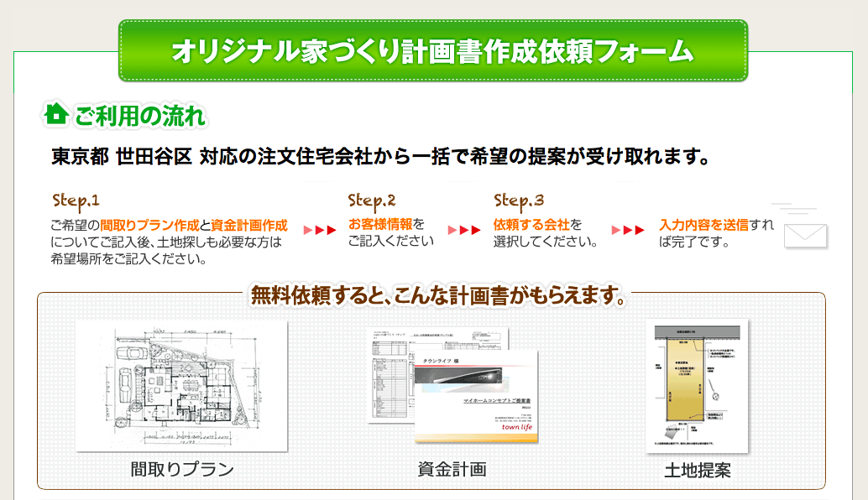The image size is (868, 500).
Task: Open the land proposal map thumbnail
Action: coord(696,384)
